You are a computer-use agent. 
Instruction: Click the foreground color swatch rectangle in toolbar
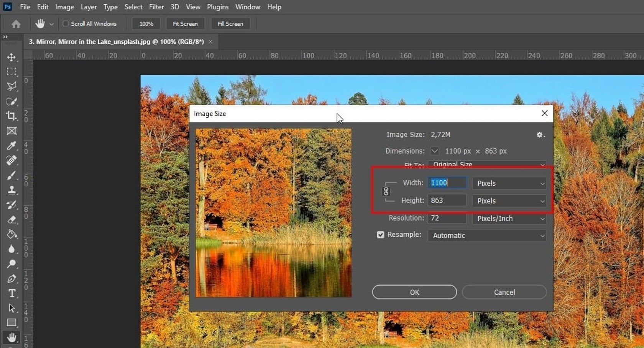[x=12, y=323]
